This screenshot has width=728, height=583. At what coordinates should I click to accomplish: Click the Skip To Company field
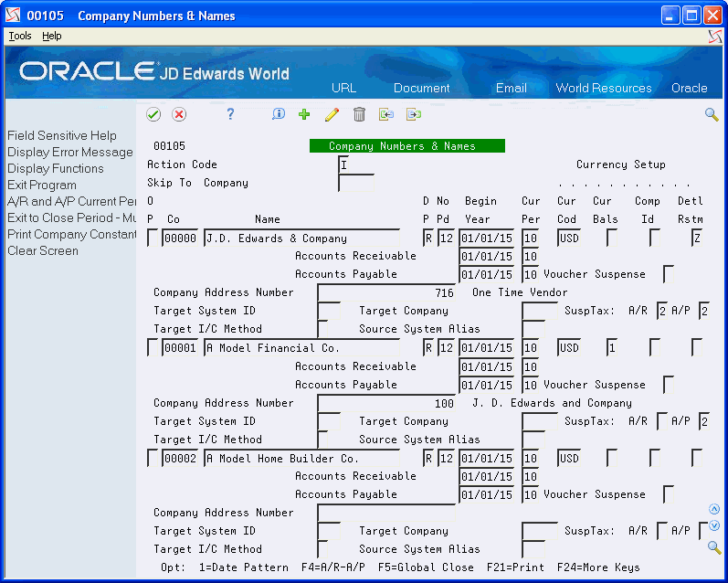pyautogui.click(x=356, y=183)
